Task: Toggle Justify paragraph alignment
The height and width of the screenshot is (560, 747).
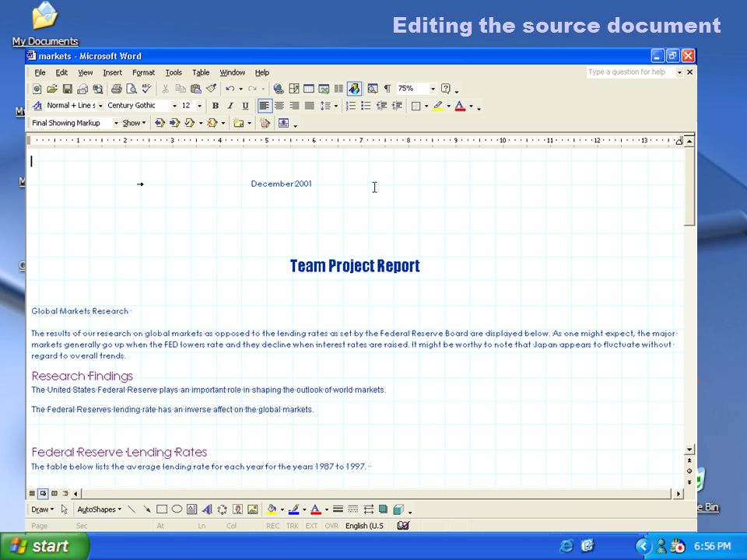Action: (310, 106)
